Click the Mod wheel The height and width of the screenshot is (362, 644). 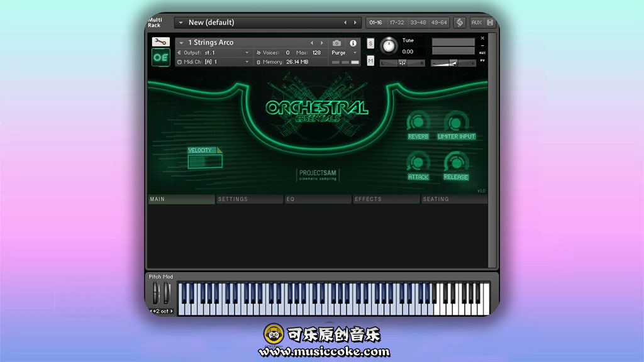166,293
